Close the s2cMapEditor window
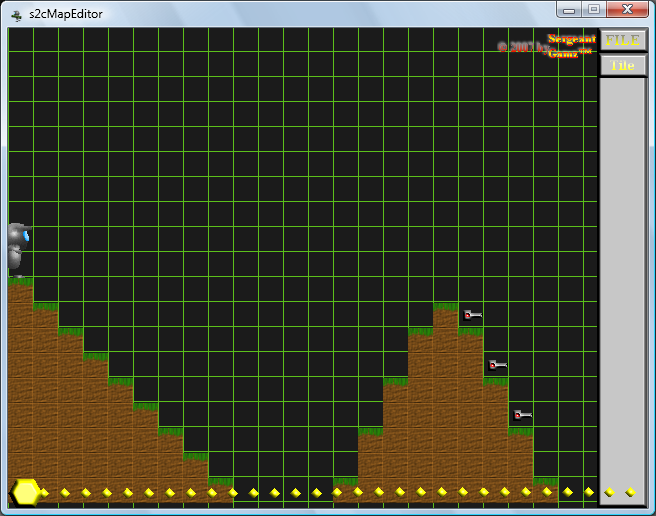 click(x=627, y=9)
